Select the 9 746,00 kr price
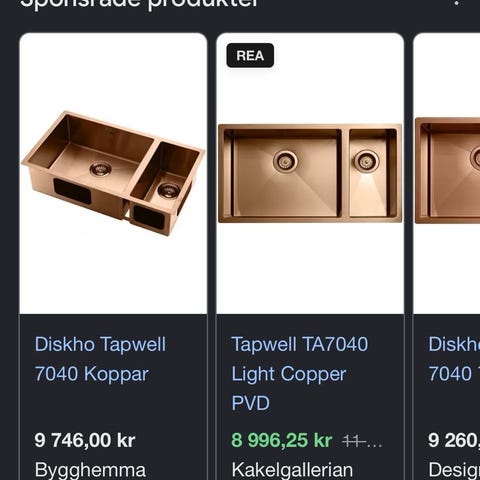This screenshot has height=480, width=480. click(x=85, y=440)
